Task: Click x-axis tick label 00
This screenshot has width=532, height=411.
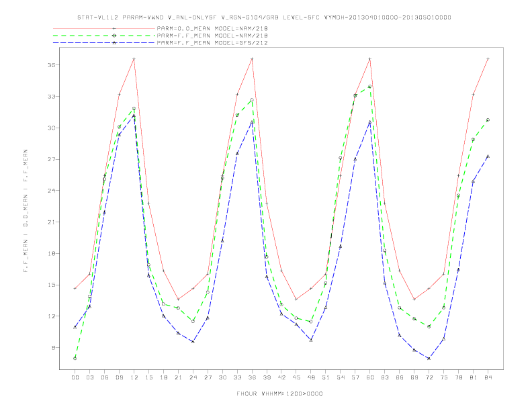Action: tap(75, 377)
